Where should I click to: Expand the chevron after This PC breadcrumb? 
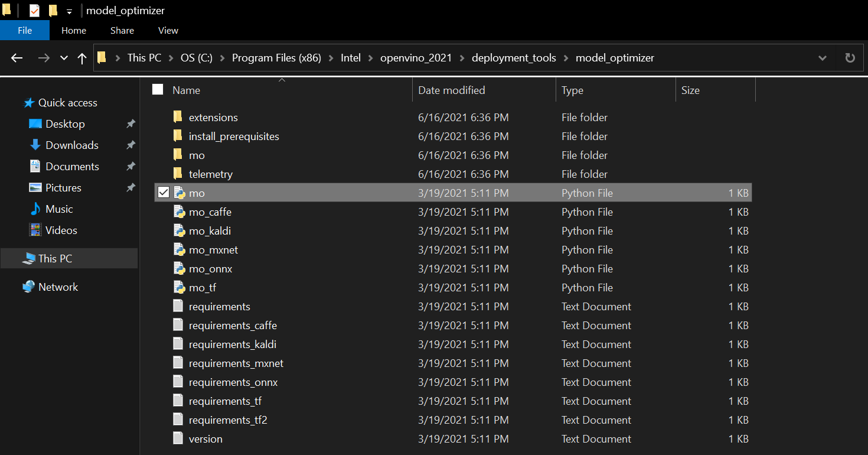click(x=171, y=58)
